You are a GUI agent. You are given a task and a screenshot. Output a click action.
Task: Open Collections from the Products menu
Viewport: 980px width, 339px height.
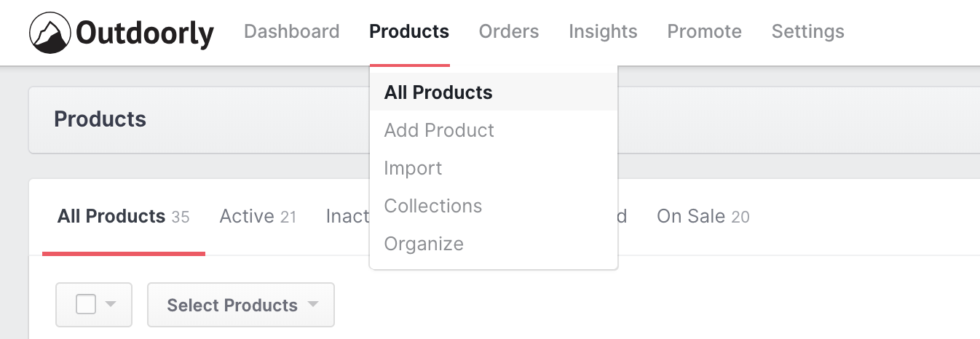(433, 206)
